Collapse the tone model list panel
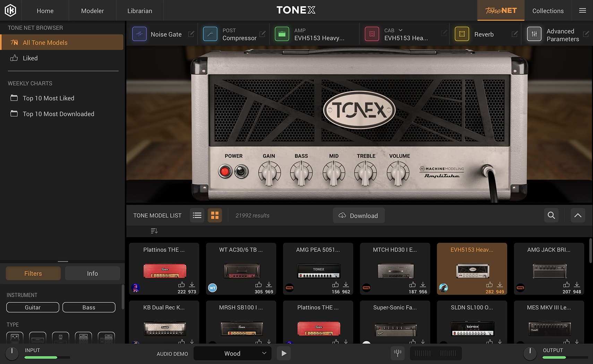The width and height of the screenshot is (593, 364). click(x=578, y=215)
